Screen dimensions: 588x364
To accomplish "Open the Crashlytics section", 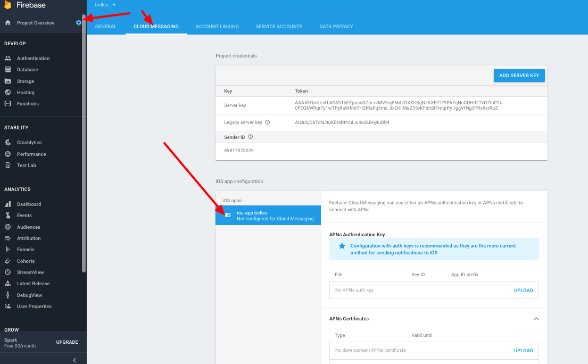I will point(29,143).
